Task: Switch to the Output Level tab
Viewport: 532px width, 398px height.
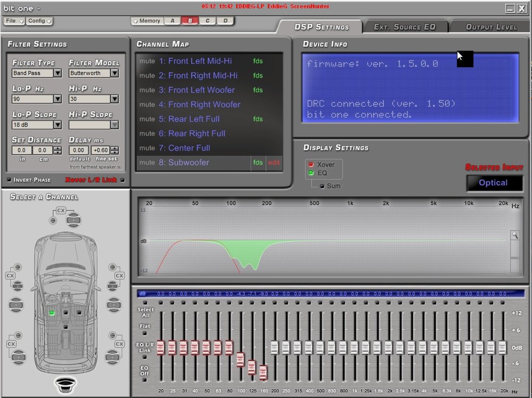Action: point(491,27)
